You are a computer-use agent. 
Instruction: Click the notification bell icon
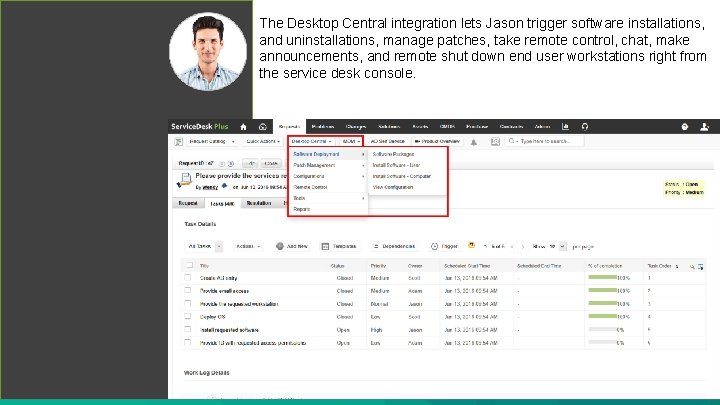pyautogui.click(x=473, y=142)
